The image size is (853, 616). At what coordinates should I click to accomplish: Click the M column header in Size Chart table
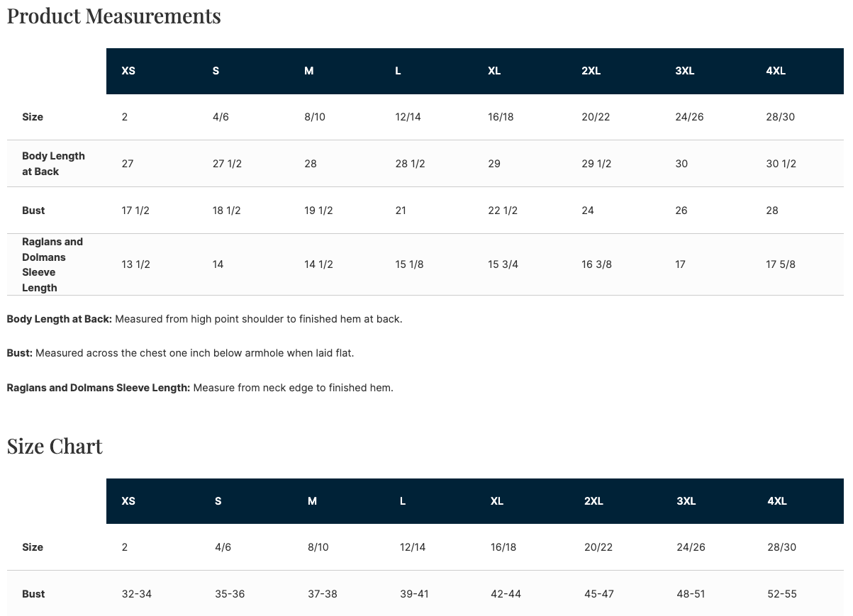pos(312,501)
